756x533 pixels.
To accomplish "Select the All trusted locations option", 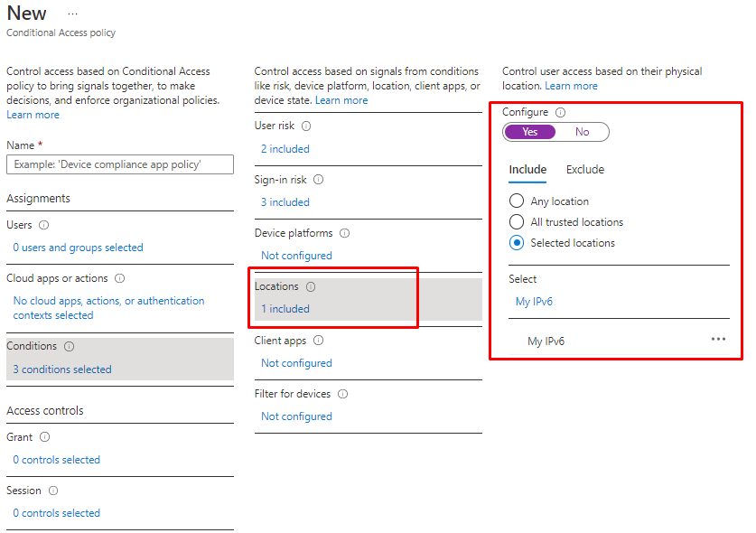I will (x=517, y=222).
